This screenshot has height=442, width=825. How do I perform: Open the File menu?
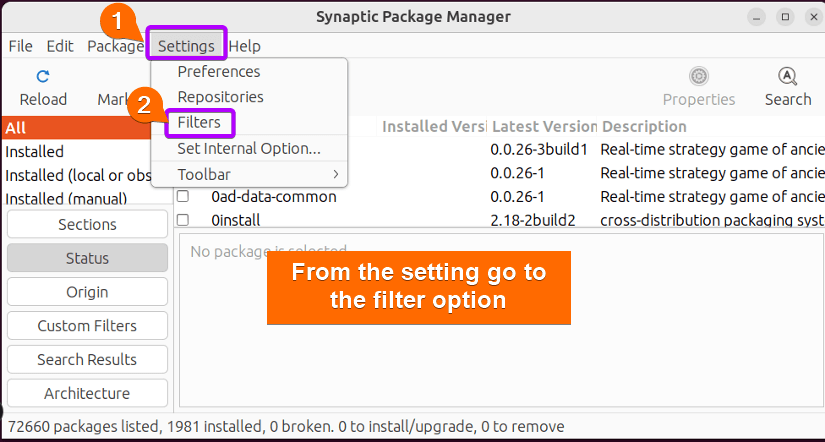coord(21,46)
